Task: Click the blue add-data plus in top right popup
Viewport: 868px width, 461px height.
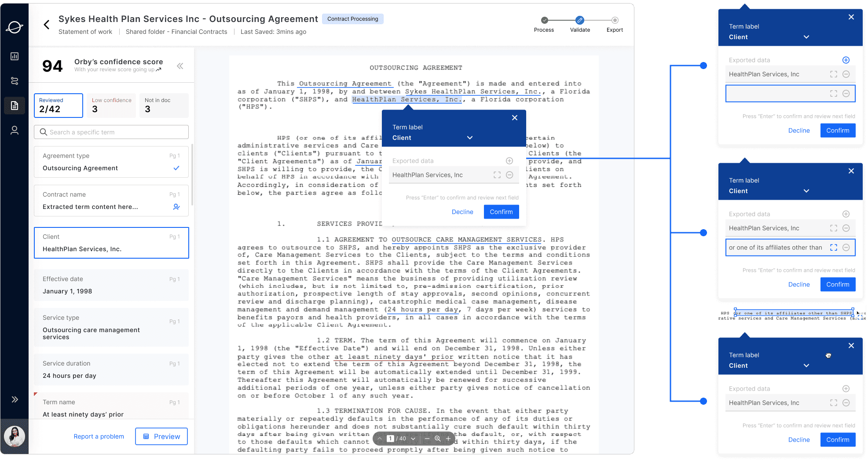Action: [846, 60]
